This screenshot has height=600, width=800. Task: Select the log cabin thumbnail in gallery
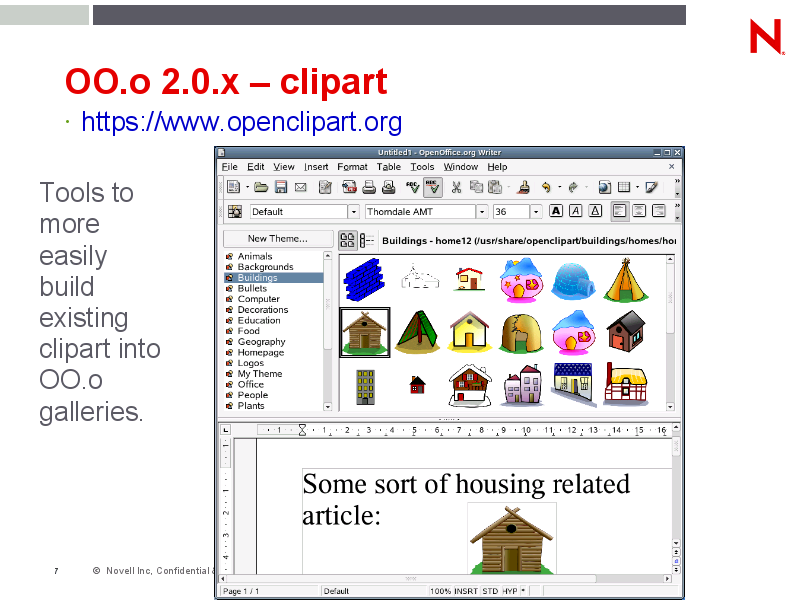[364, 332]
